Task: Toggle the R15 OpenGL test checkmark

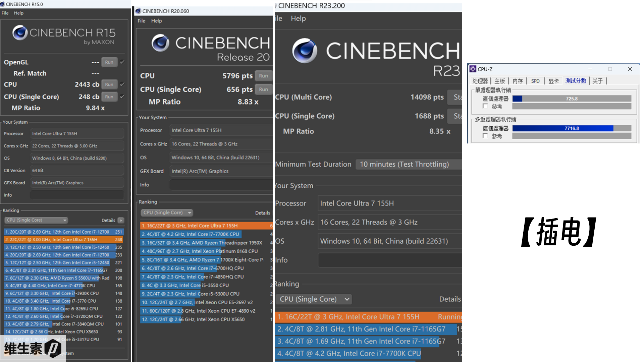Action: (x=122, y=62)
